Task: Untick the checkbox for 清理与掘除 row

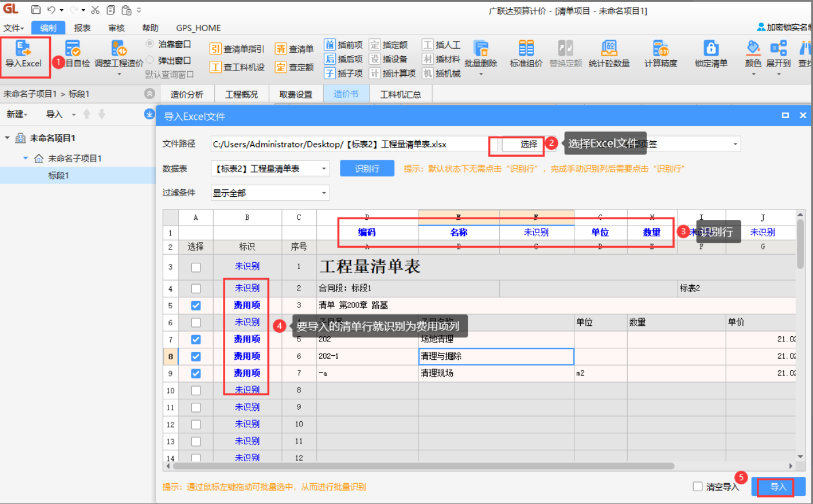Action: click(196, 356)
